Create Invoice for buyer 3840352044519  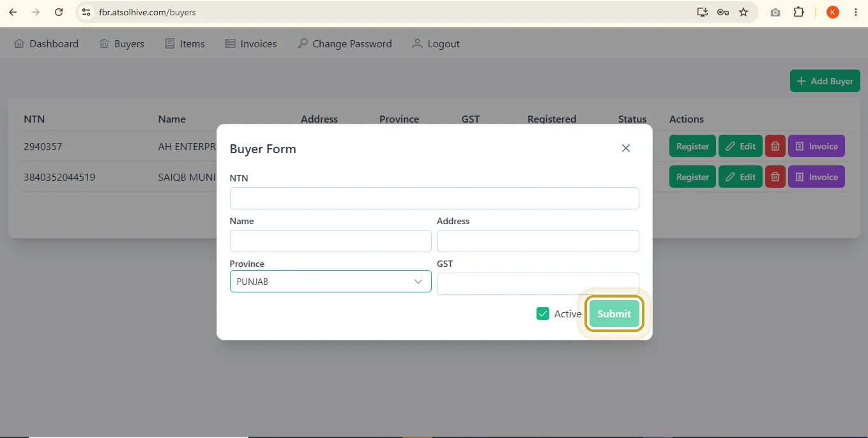[816, 177]
